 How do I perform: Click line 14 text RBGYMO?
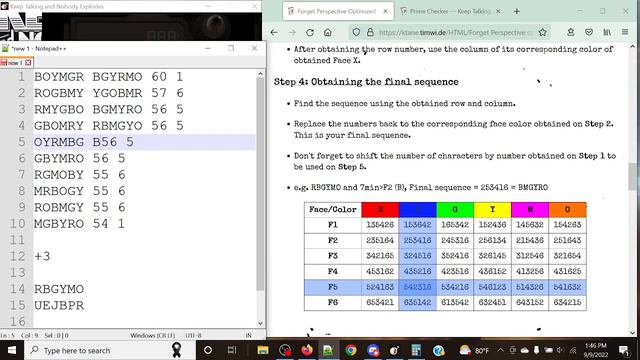[x=59, y=289]
